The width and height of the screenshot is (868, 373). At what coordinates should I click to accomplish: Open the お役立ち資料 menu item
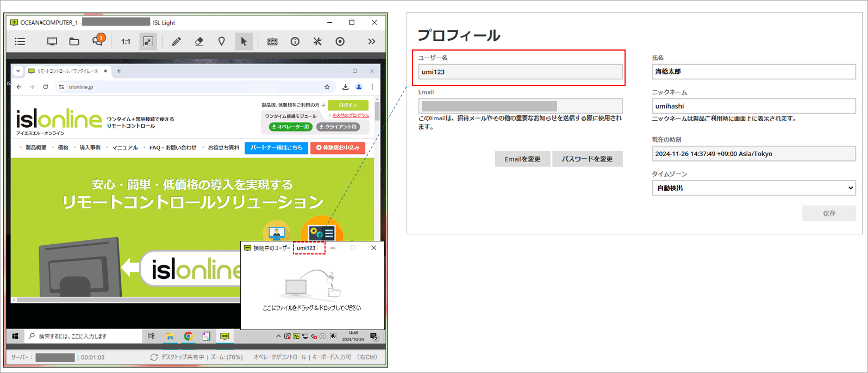[223, 147]
